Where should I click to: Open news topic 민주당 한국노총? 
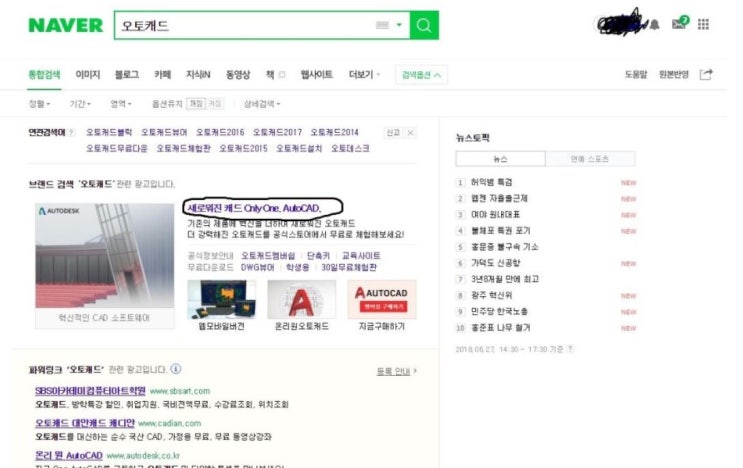click(499, 311)
